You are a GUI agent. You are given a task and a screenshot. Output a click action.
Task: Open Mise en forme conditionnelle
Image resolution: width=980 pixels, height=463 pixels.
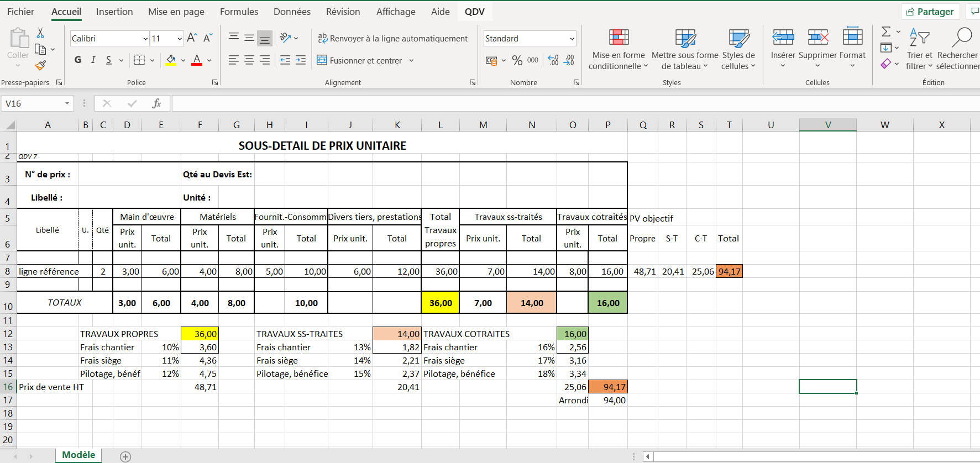(x=619, y=50)
